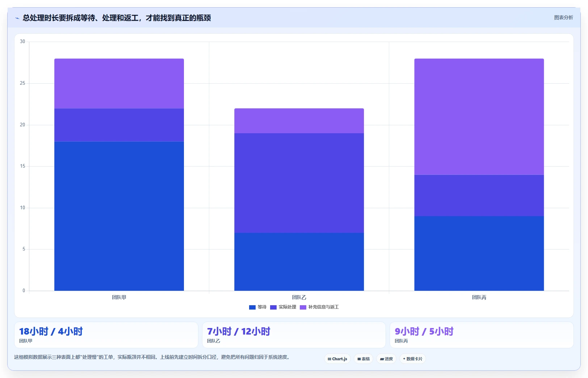Click the 团队丙 caption in the third card
Image resolution: width=588 pixels, height=378 pixels.
401,341
